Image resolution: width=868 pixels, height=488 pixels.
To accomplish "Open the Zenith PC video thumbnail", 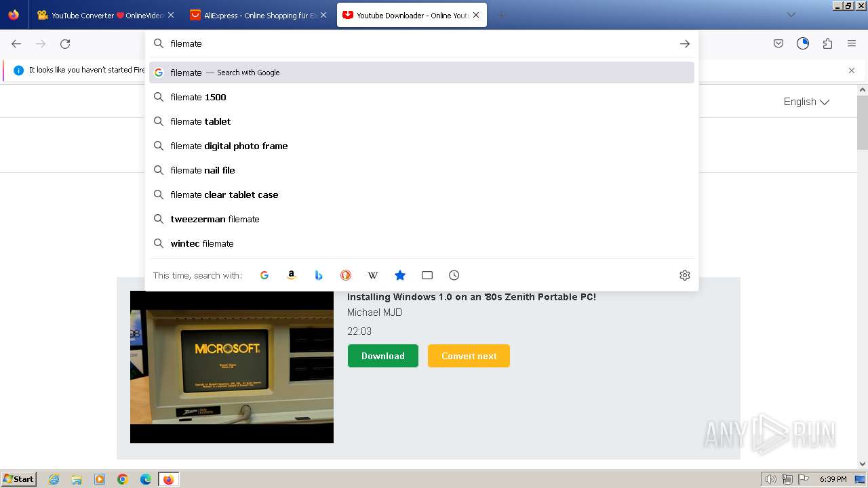I will coord(232,367).
